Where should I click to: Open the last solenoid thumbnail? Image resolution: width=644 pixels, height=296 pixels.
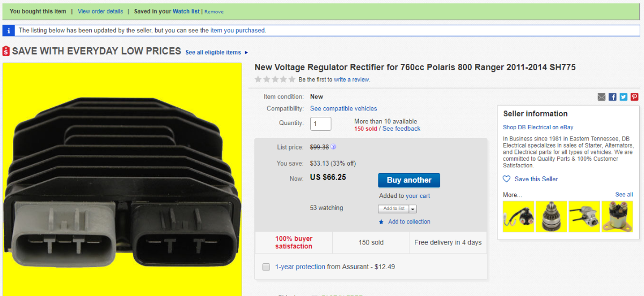pyautogui.click(x=617, y=216)
